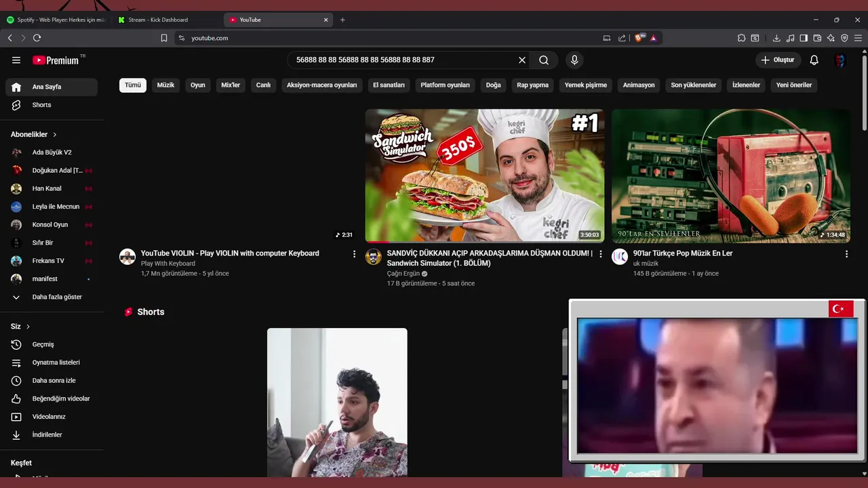The image size is (868, 488).
Task: Start voice search with microphone
Action: tap(574, 60)
